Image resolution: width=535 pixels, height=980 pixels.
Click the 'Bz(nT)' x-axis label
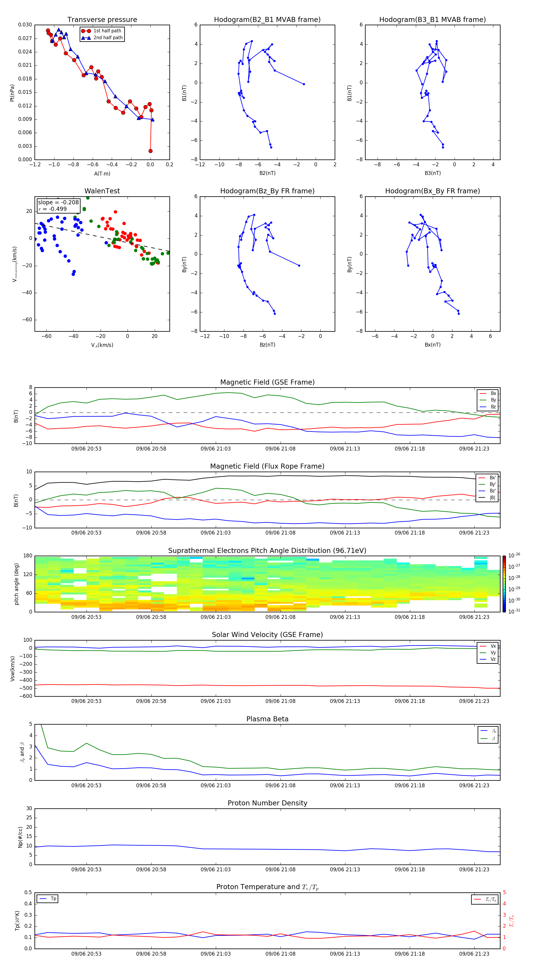(267, 345)
